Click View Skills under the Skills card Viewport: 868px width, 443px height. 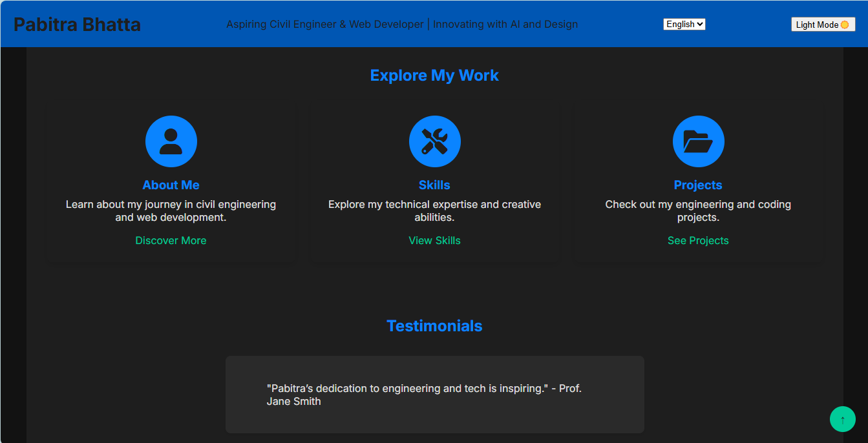pyautogui.click(x=434, y=240)
